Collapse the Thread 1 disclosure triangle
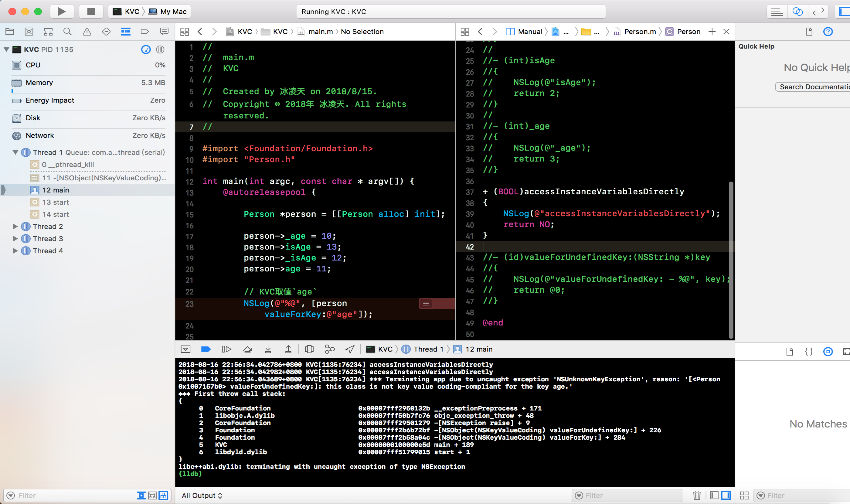The height and width of the screenshot is (504, 850). coord(15,152)
